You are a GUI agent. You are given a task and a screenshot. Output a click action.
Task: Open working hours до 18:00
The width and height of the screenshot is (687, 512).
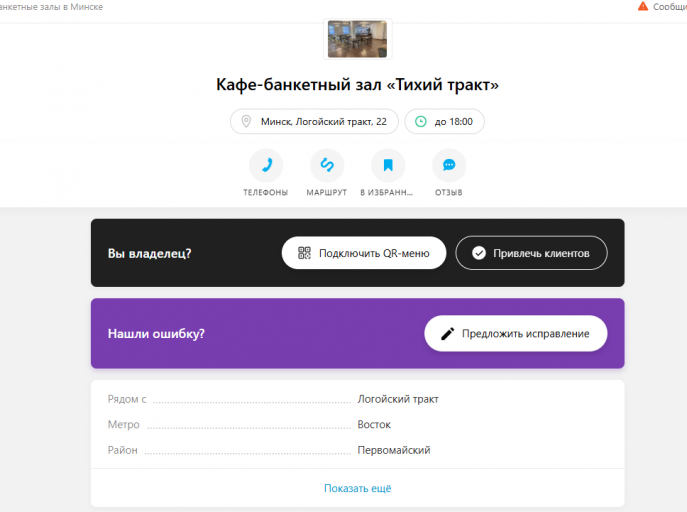(444, 121)
